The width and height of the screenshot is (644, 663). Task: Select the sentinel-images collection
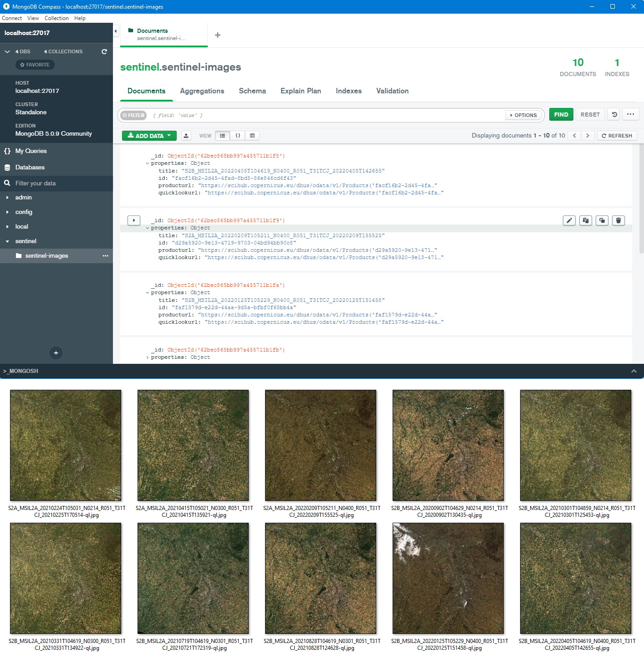pyautogui.click(x=47, y=255)
